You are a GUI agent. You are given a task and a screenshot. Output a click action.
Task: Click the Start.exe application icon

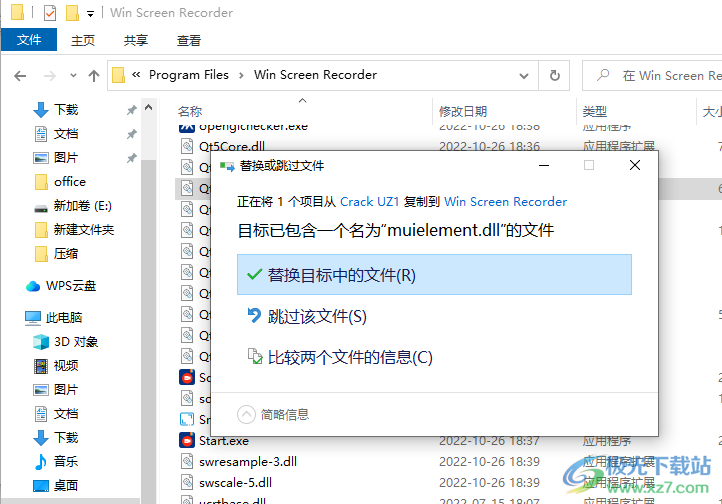pyautogui.click(x=187, y=441)
